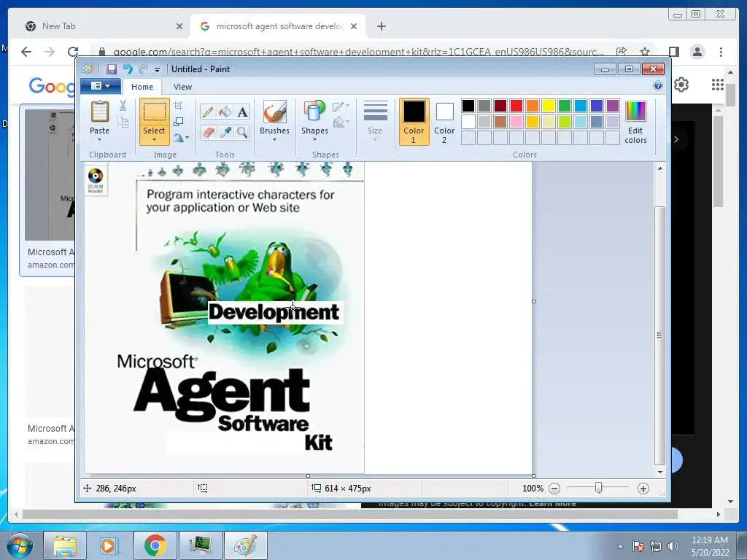Viewport: 747px width, 560px height.
Task: Bookmark the page with the star icon
Action: click(645, 52)
